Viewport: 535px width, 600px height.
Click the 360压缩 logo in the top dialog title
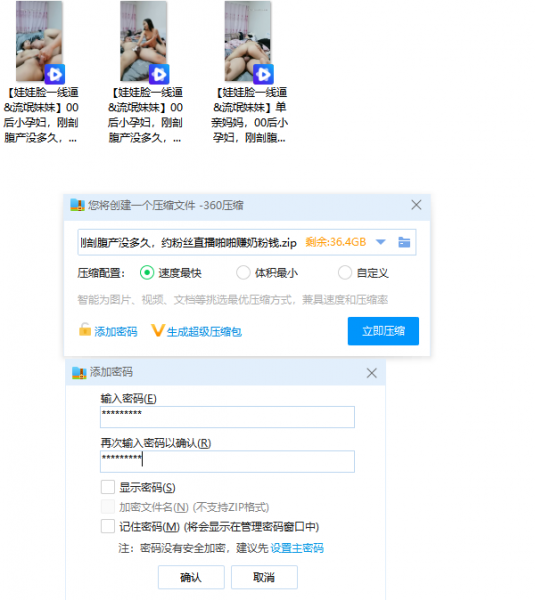(x=77, y=205)
